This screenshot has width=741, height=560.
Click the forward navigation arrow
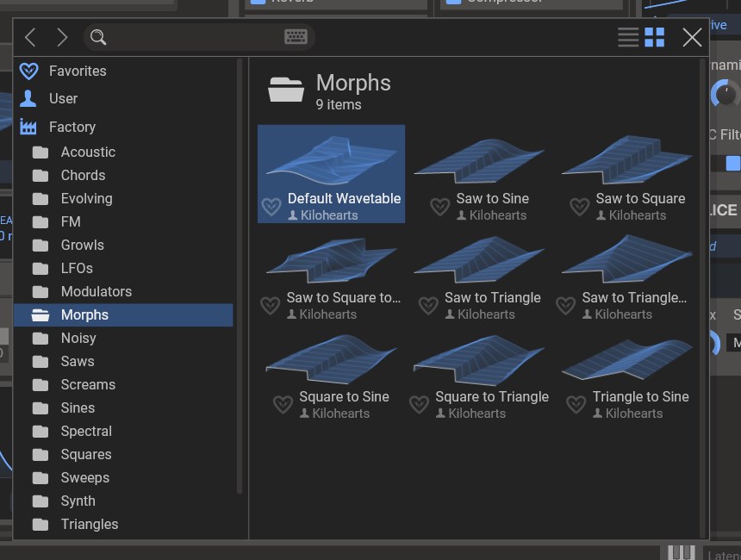click(x=62, y=37)
